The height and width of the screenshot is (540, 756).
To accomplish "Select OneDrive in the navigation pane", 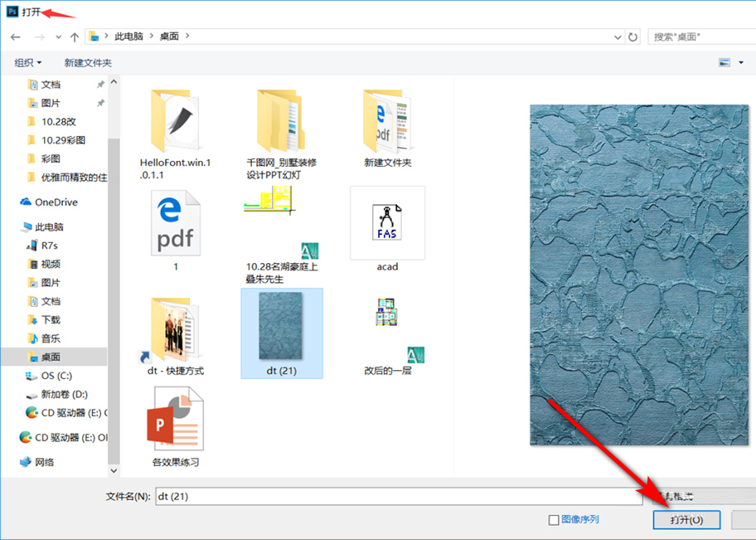I will (x=56, y=202).
